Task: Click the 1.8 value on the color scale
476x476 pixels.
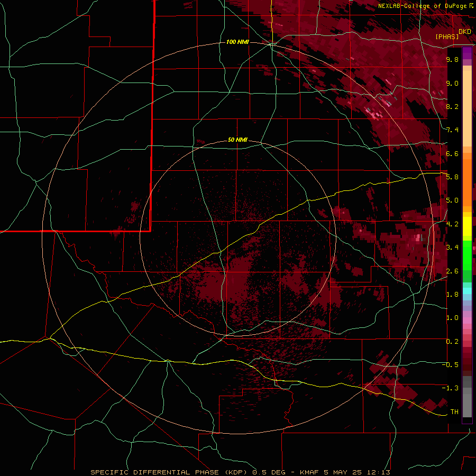Action: [452, 295]
